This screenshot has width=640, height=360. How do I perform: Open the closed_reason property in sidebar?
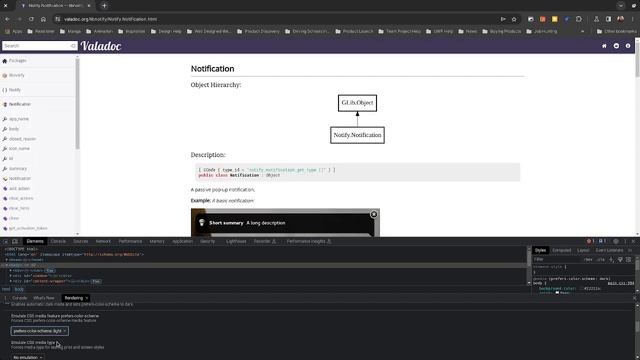click(22, 139)
